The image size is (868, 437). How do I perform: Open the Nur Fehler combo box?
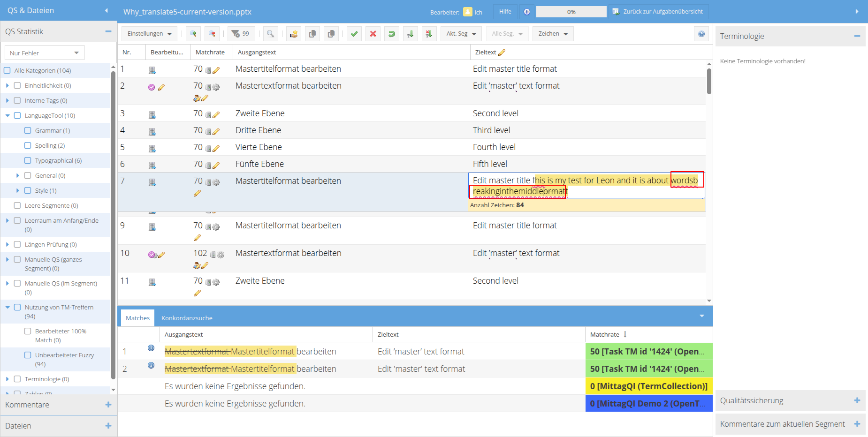(x=44, y=53)
